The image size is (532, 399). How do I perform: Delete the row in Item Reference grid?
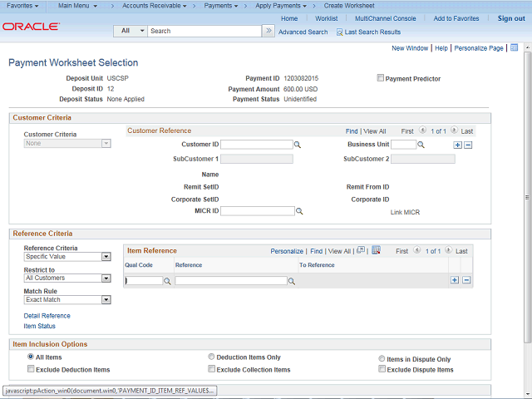466,281
